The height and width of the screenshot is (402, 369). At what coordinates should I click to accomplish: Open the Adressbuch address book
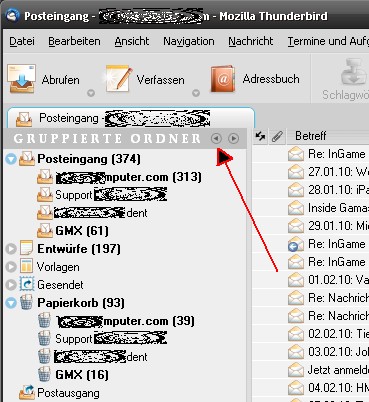[255, 79]
